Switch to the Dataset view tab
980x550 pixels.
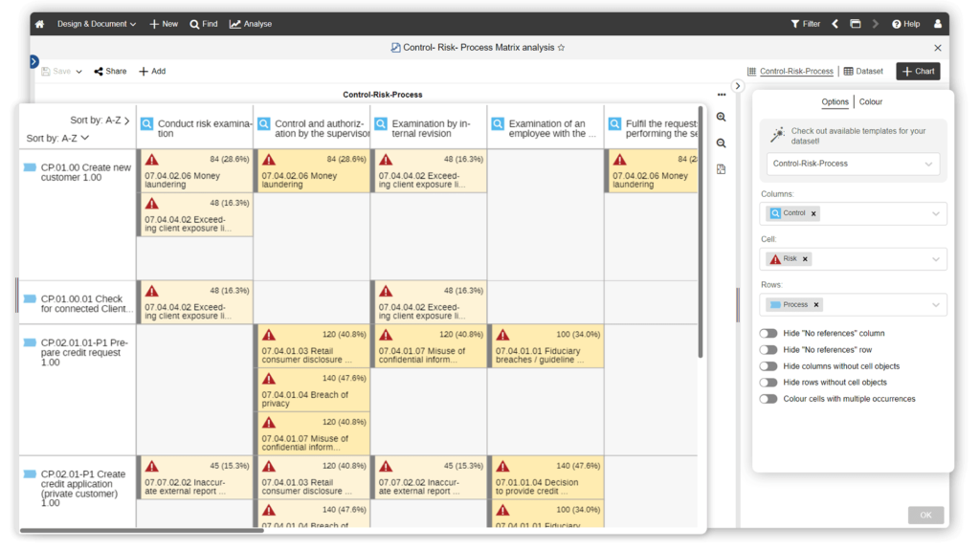tap(863, 71)
